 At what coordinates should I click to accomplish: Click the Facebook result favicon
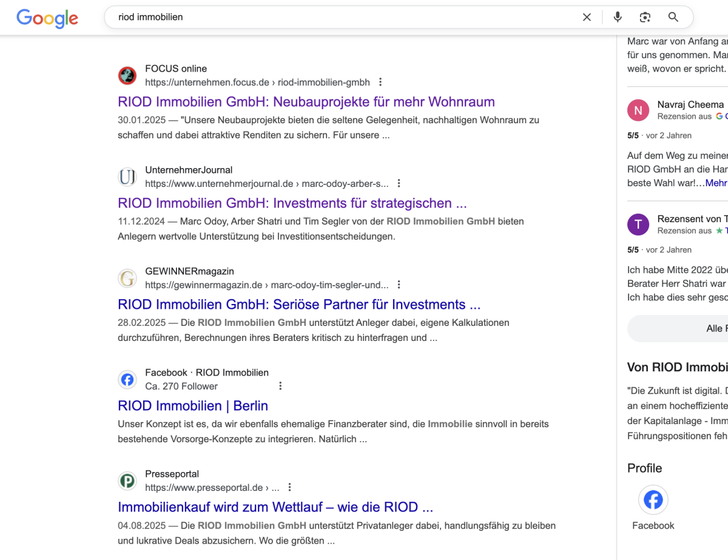pos(127,379)
